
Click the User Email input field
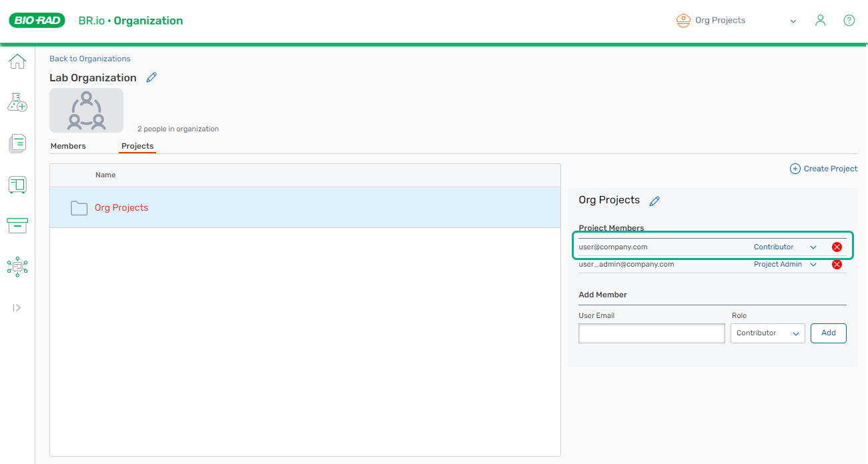(x=651, y=333)
